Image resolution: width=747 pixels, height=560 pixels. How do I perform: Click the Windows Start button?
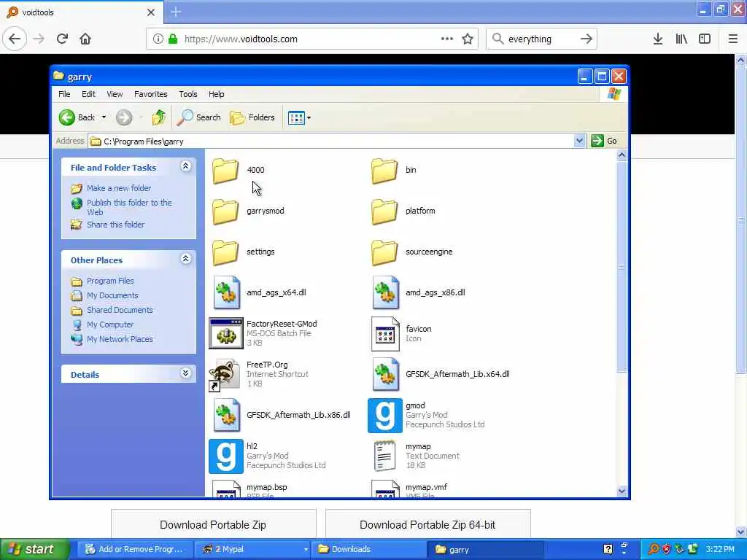click(34, 550)
